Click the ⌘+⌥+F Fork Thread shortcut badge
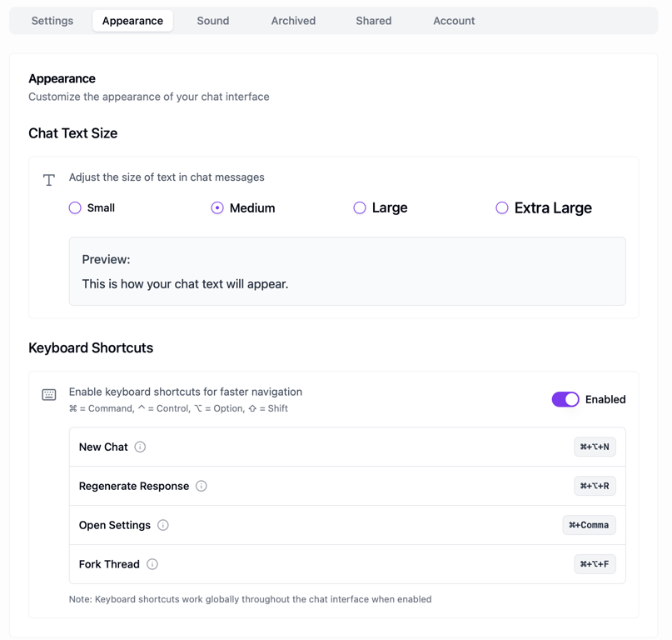The height and width of the screenshot is (640, 672). pos(595,564)
